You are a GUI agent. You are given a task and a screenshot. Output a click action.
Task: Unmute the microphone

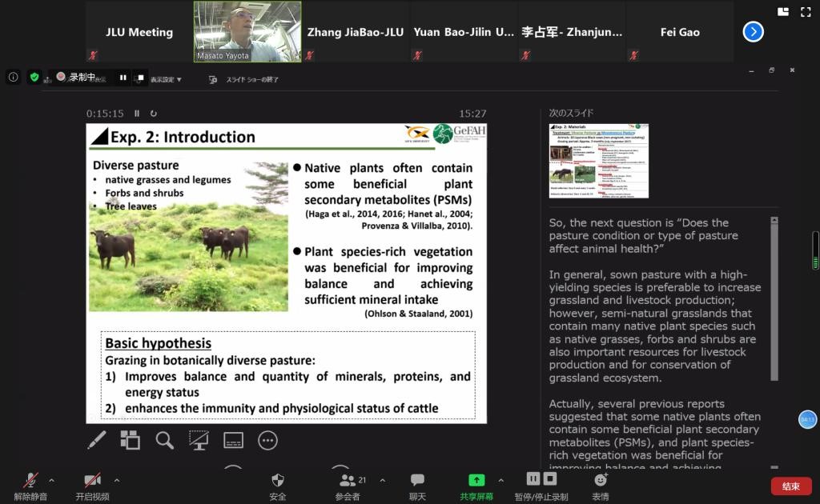point(30,485)
